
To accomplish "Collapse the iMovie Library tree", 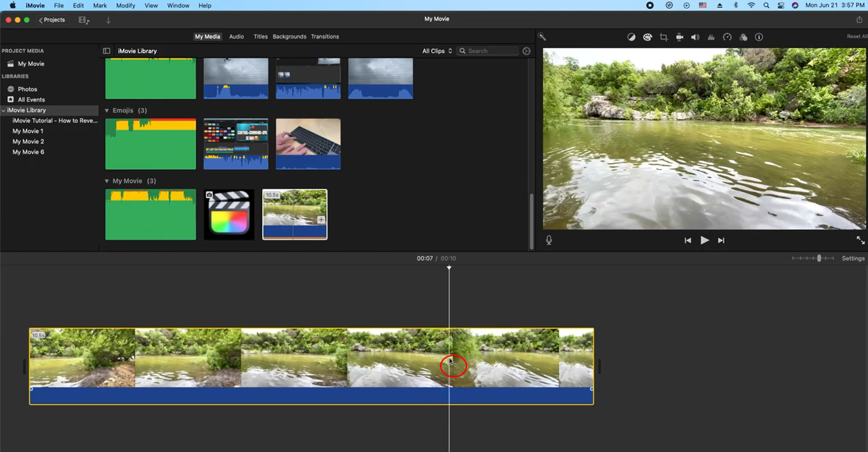I will coord(3,110).
